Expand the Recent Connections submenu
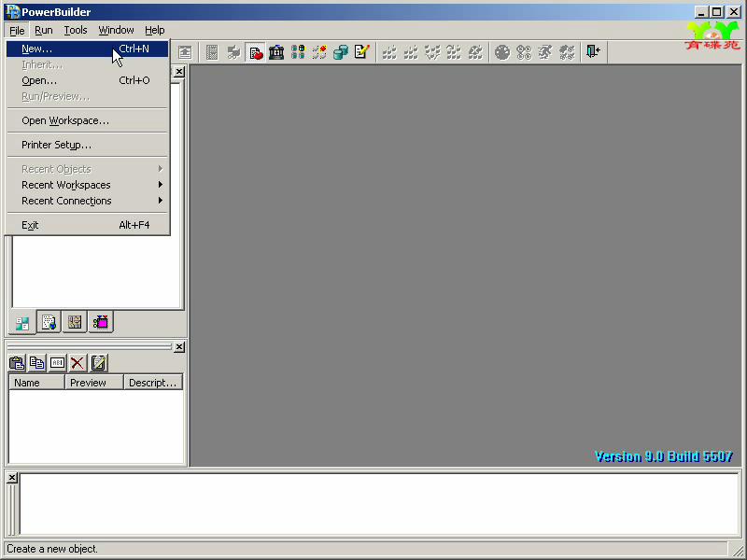The image size is (747, 560). click(x=87, y=201)
